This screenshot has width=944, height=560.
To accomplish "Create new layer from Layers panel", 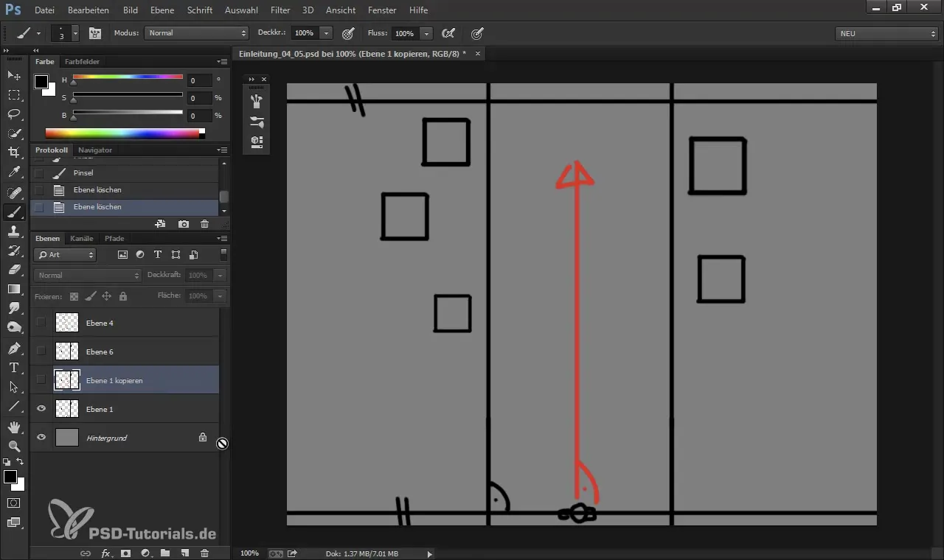I will pos(185,553).
